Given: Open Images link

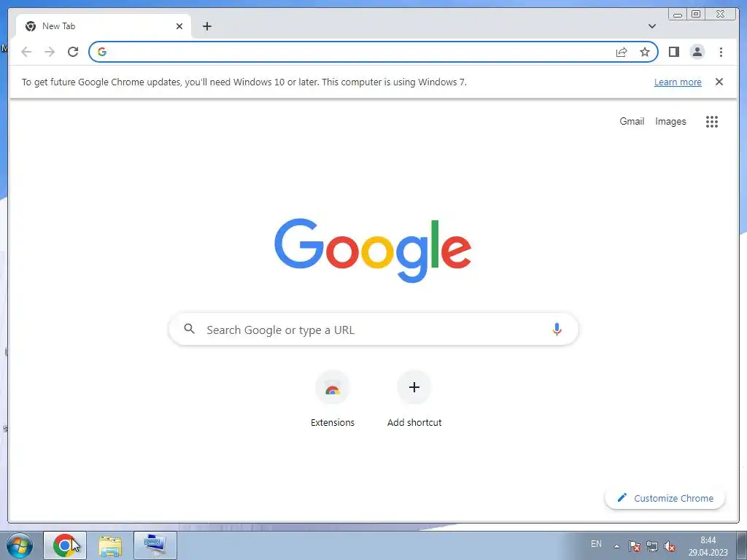Looking at the screenshot, I should 670,122.
